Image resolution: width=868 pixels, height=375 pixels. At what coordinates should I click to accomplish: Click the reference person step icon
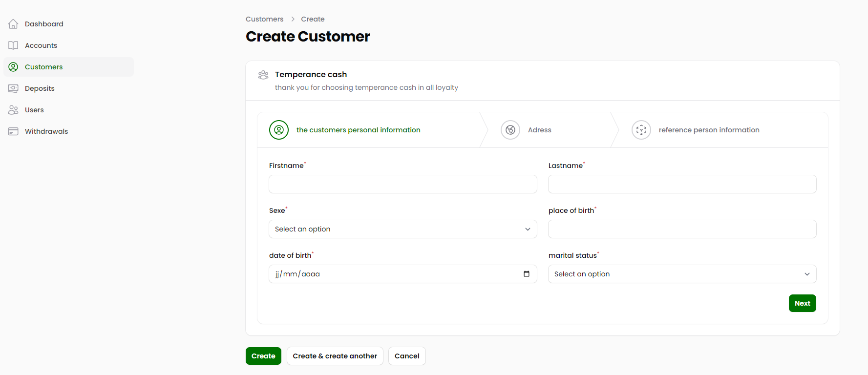click(x=641, y=130)
